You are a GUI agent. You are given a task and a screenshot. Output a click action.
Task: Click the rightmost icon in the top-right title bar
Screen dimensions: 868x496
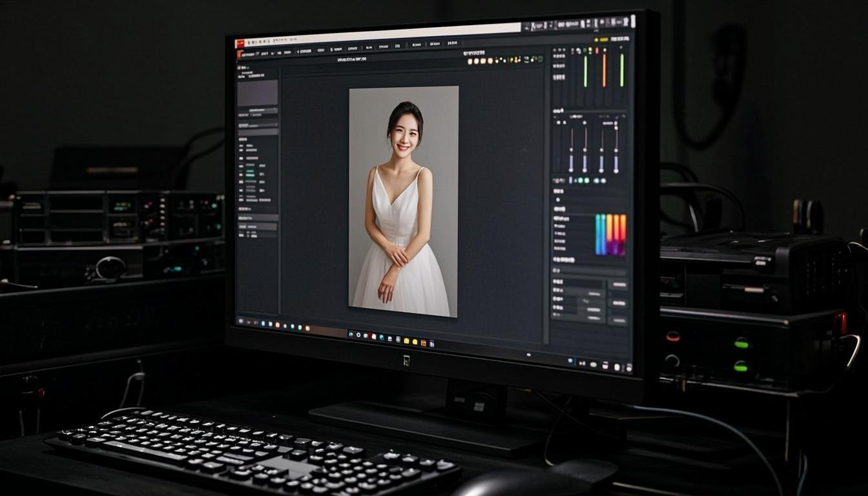632,21
